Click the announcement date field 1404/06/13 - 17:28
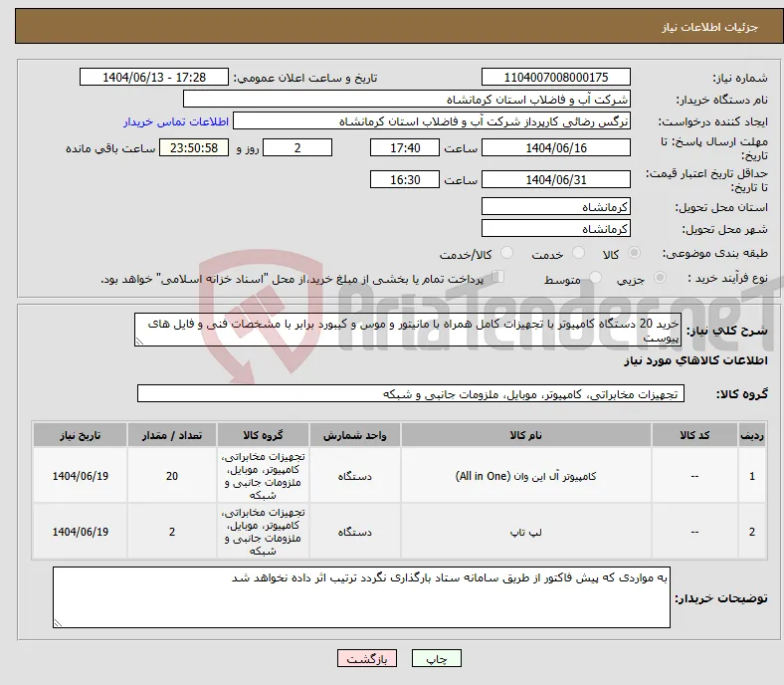Image resolution: width=784 pixels, height=685 pixels. tap(154, 78)
